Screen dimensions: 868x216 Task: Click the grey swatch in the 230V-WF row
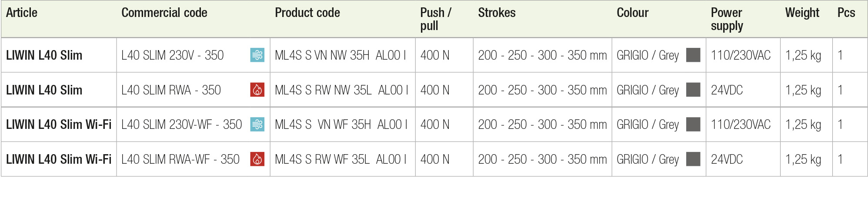tap(693, 124)
